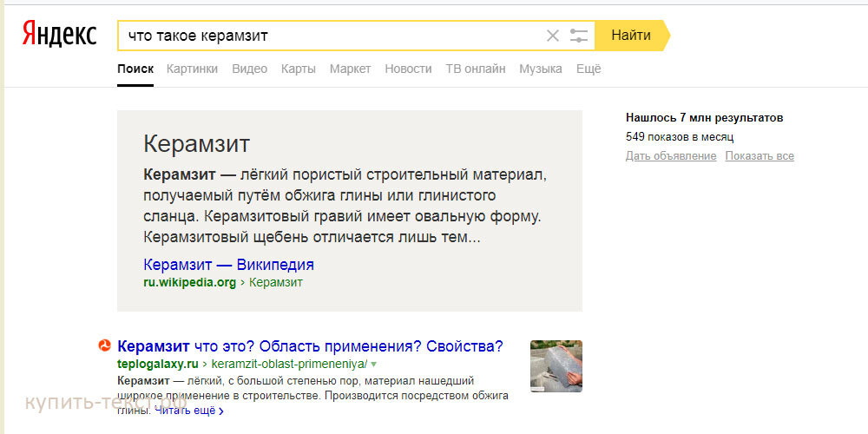This screenshot has width=868, height=434.
Task: Go to the Новости tab
Action: pyautogui.click(x=409, y=69)
